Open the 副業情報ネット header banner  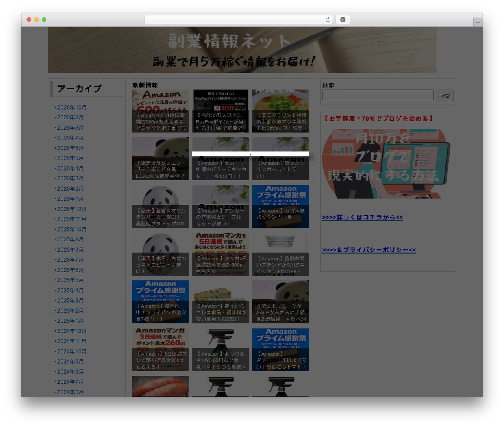[x=242, y=50]
